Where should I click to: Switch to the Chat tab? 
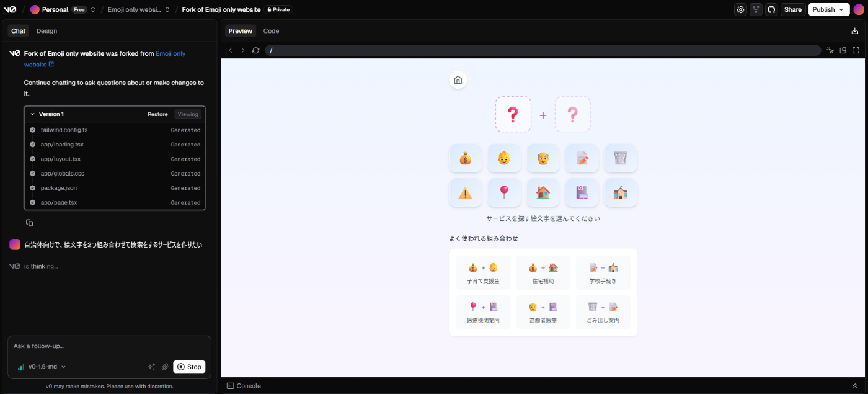(19, 31)
